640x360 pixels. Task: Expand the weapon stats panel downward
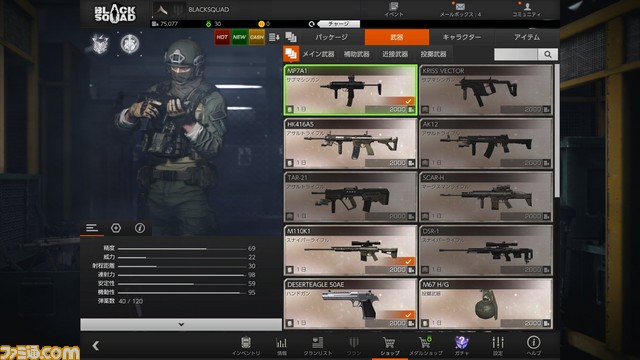click(181, 324)
